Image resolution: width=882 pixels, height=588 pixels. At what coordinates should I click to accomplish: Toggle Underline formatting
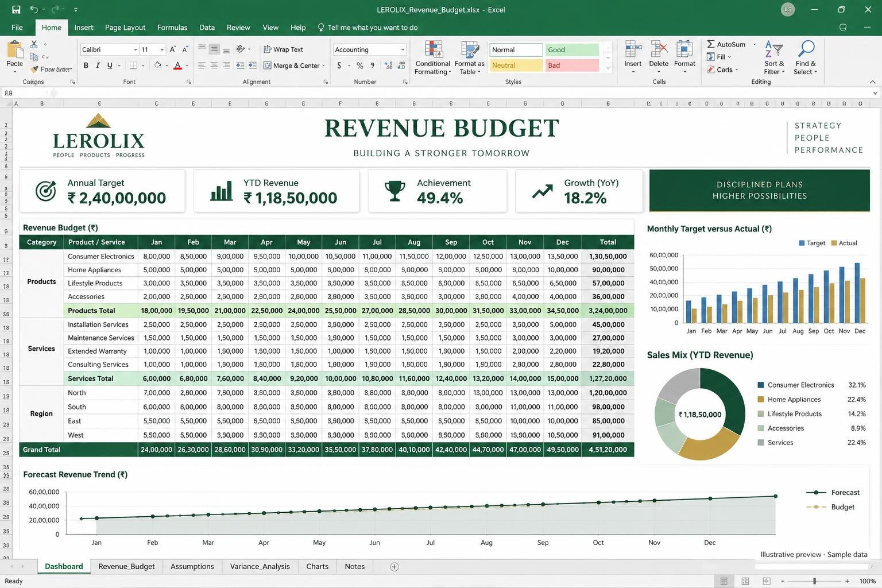coord(110,65)
